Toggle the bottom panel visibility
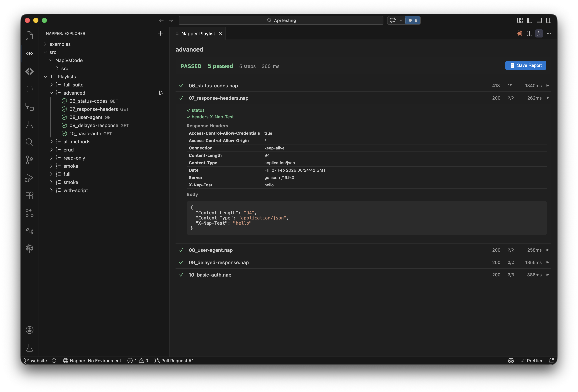This screenshot has height=392, width=578. (539, 20)
